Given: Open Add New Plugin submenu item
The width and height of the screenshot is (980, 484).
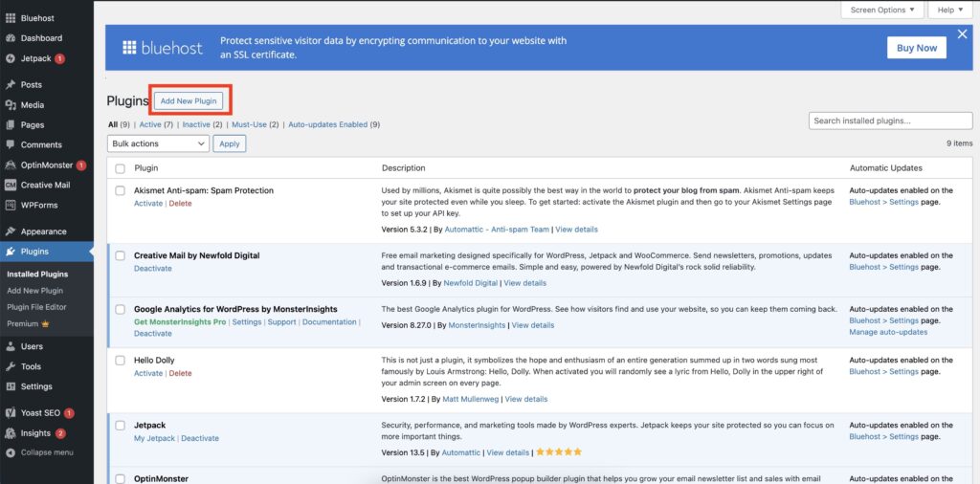Looking at the screenshot, I should coord(35,291).
